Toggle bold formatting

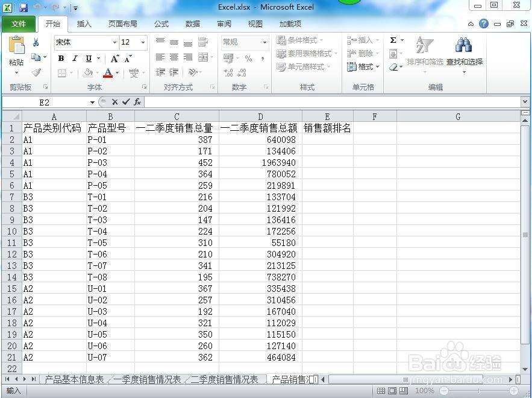[x=61, y=58]
